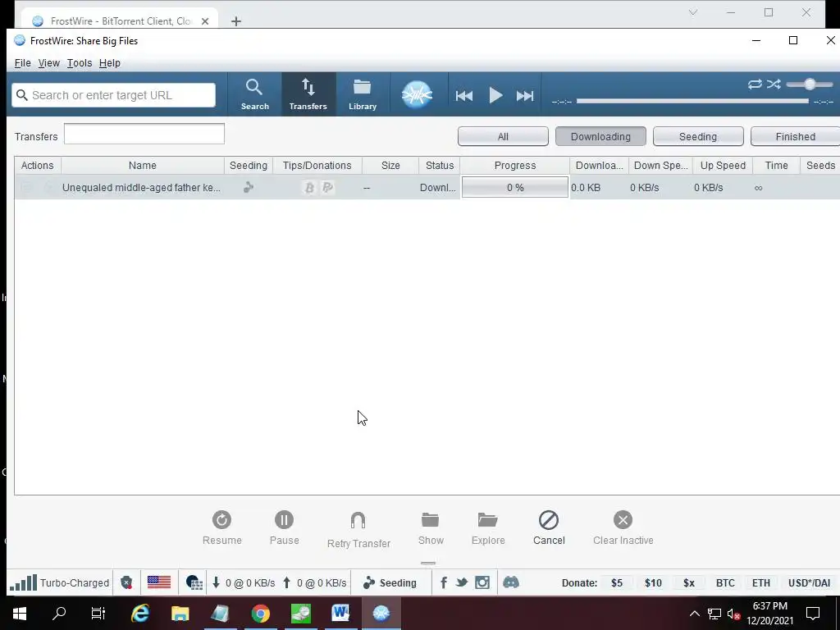Switch to the Transfers view
This screenshot has height=630, width=840.
pos(308,94)
